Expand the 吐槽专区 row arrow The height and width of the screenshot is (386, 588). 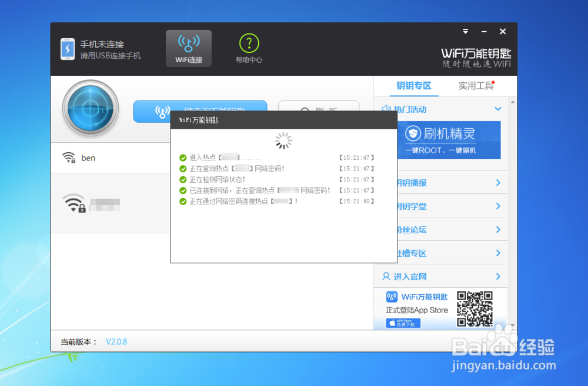(498, 253)
